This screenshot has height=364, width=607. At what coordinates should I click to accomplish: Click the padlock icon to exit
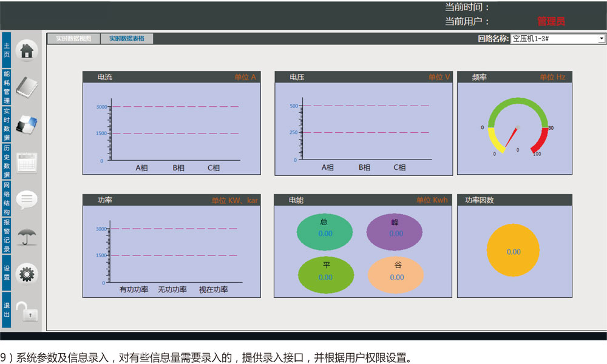(26, 312)
